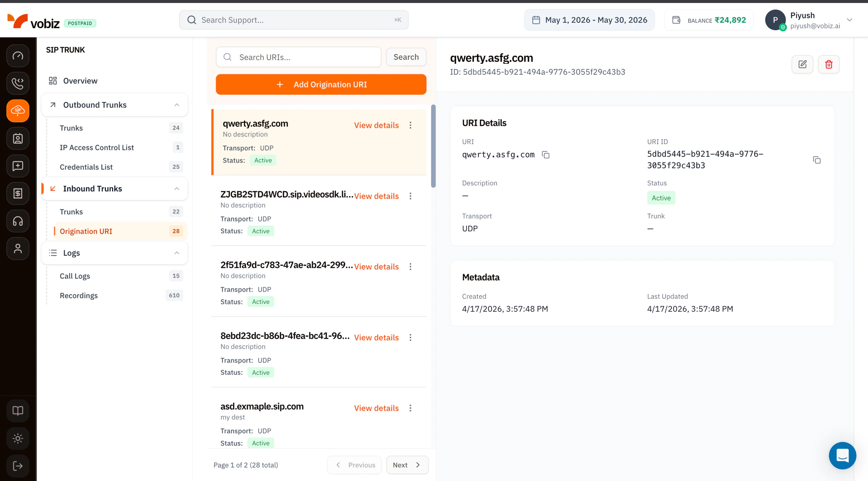Open three-dot menu for ZJGB2STD4WCD.sip.videosdk row
Viewport: 868px width, 481px height.
tap(411, 196)
